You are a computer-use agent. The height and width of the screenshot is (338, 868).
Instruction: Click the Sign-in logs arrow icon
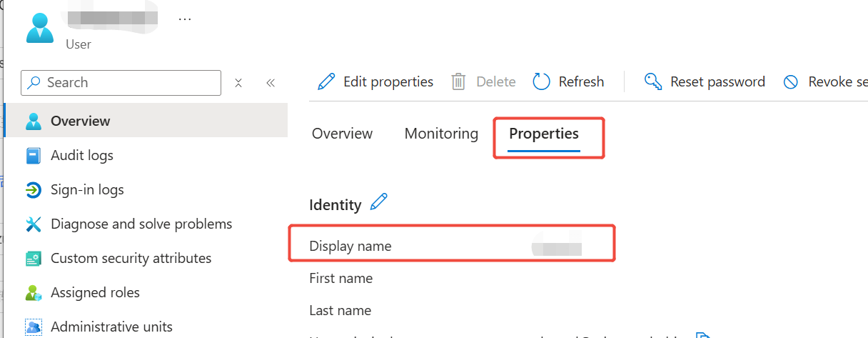point(34,190)
